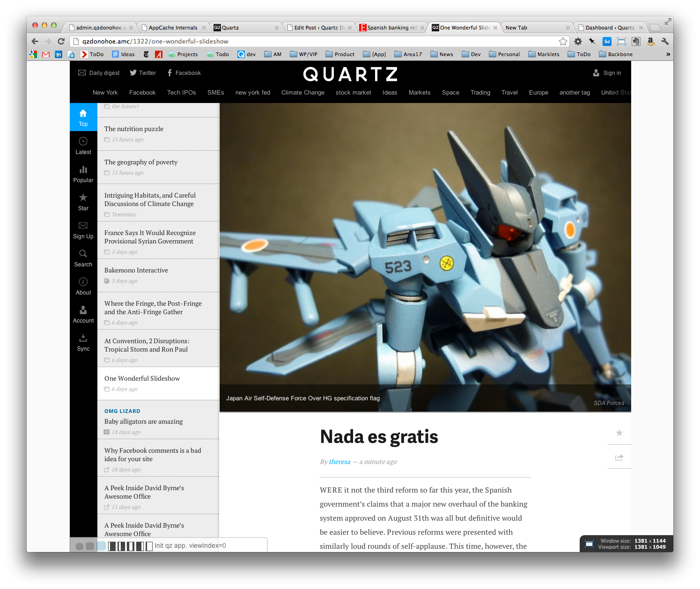
Task: Show more bookmarks with the overflow chevron
Action: pyautogui.click(x=668, y=54)
